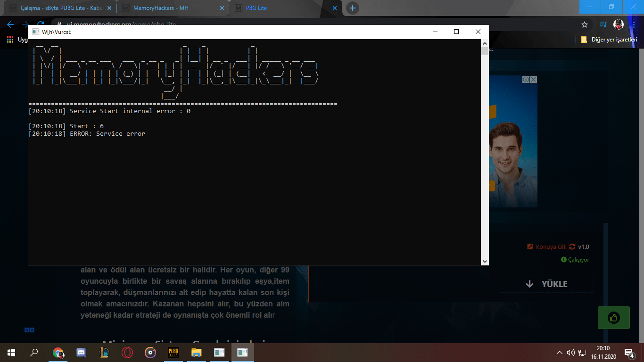Open Opera browser from the taskbar
Image resolution: width=644 pixels, height=362 pixels.
127,352
